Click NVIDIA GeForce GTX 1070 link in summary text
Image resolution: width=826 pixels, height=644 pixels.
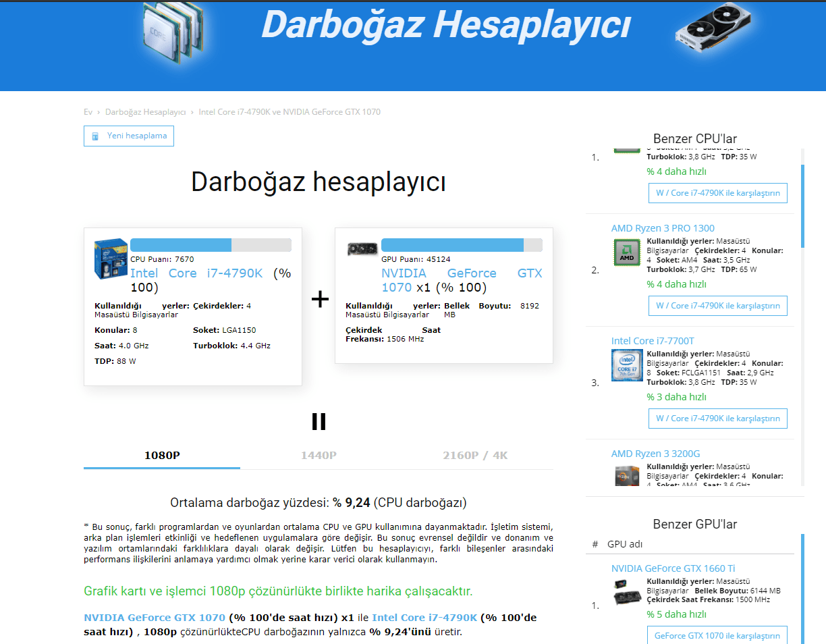(x=155, y=618)
